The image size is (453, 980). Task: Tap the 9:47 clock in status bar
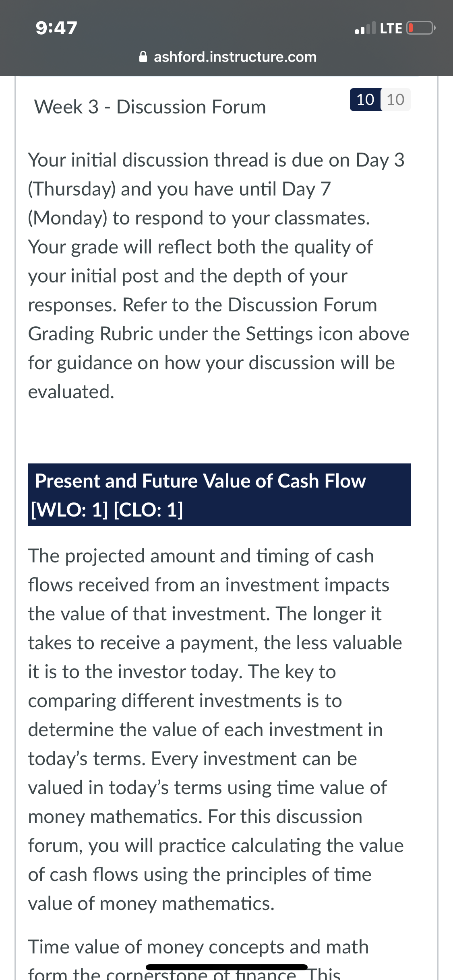pyautogui.click(x=56, y=28)
